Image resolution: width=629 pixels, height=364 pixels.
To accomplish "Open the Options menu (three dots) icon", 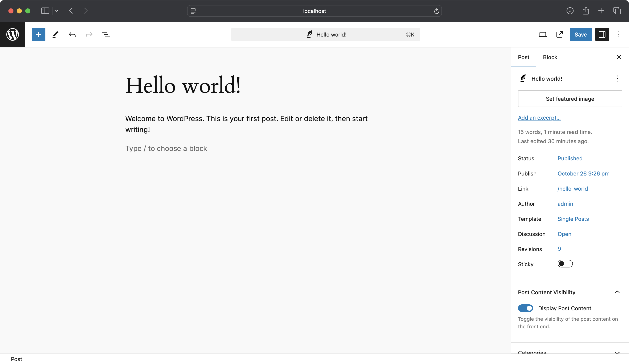I will [x=619, y=34].
